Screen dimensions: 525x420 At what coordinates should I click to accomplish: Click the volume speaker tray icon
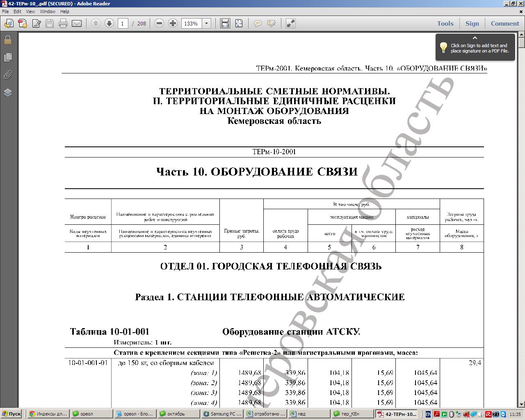pos(481,414)
